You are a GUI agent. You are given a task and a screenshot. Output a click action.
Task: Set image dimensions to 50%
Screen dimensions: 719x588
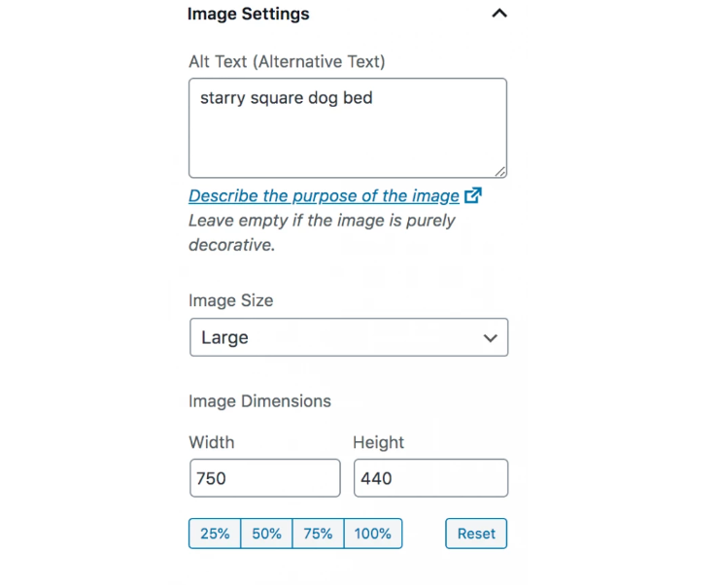tap(266, 534)
